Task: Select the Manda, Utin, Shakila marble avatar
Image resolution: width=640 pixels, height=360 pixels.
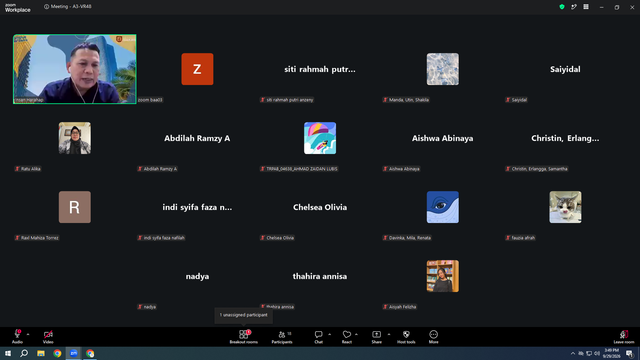Action: 442,69
